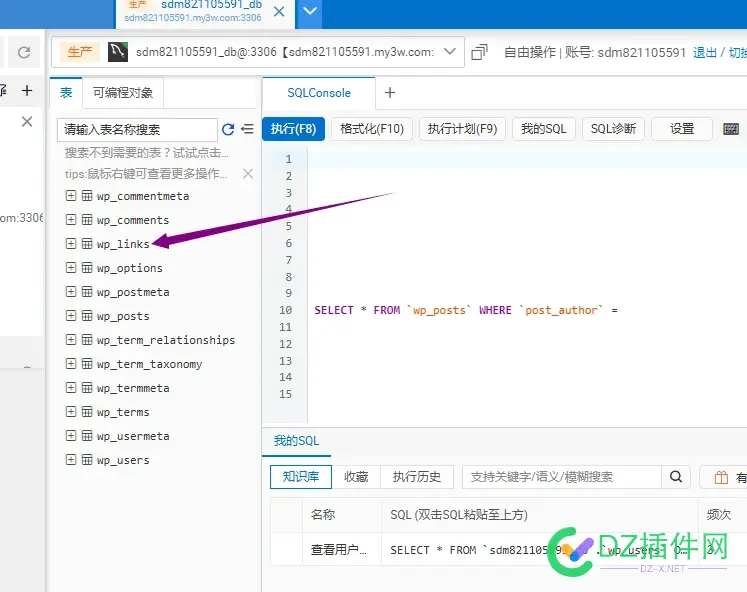Screen dimensions: 747x592
Task: Refresh the table list with blue reload icon
Action: (x=228, y=129)
